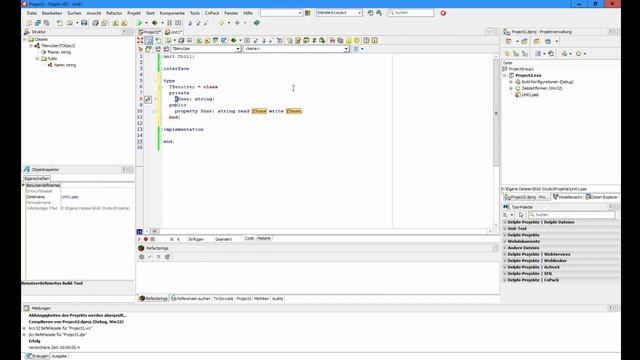The image size is (640, 360).
Task: Click the step over icon in debug toolbar
Action: pyautogui.click(x=198, y=23)
